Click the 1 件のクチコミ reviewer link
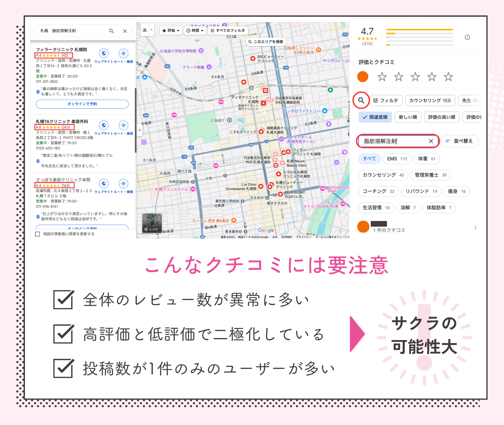Image resolution: width=504 pixels, height=425 pixels. click(x=389, y=230)
